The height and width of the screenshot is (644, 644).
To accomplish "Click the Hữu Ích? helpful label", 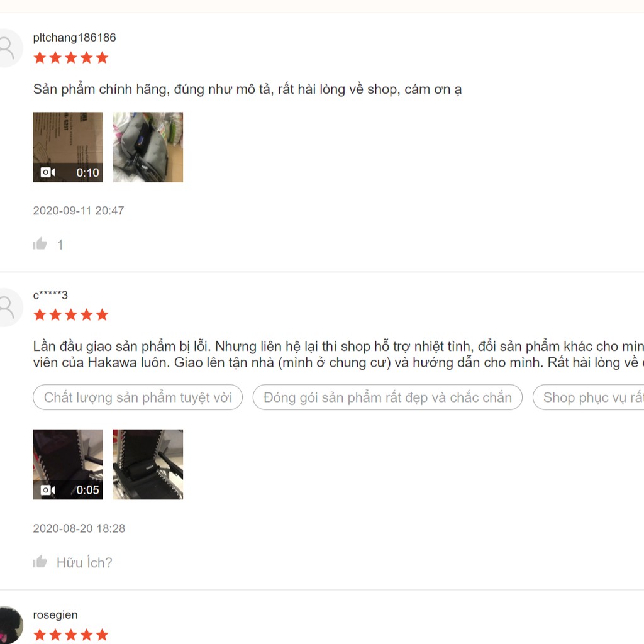I will tap(84, 562).
